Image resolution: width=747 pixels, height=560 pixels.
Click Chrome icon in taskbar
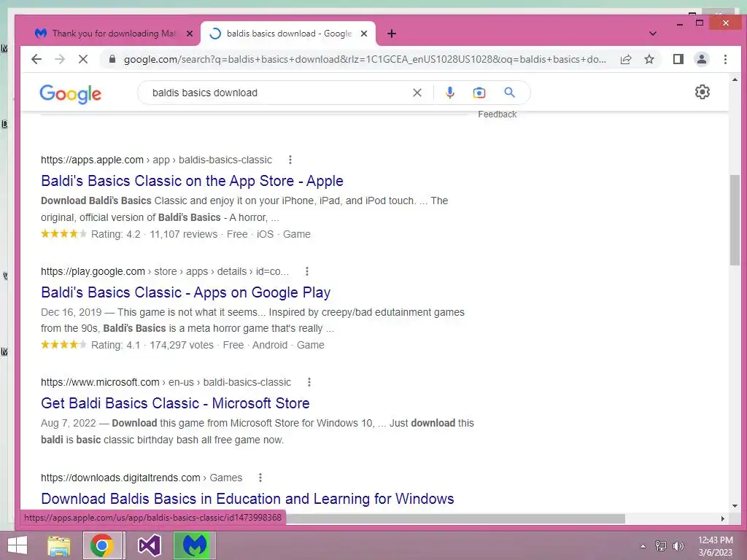point(101,545)
